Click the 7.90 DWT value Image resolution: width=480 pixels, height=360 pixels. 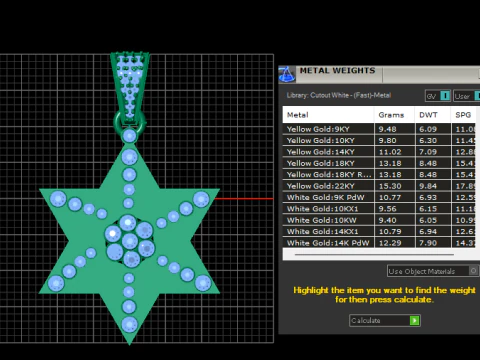tap(428, 243)
